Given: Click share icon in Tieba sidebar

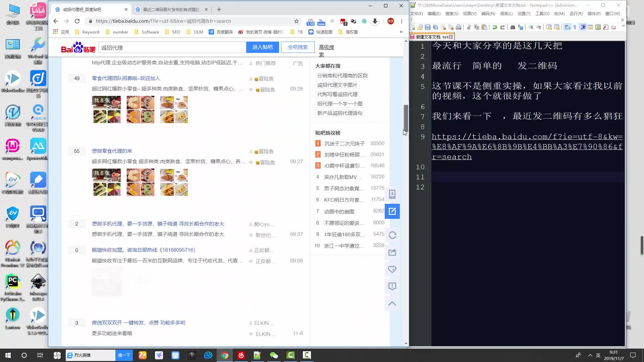Looking at the screenshot, I should [x=392, y=252].
